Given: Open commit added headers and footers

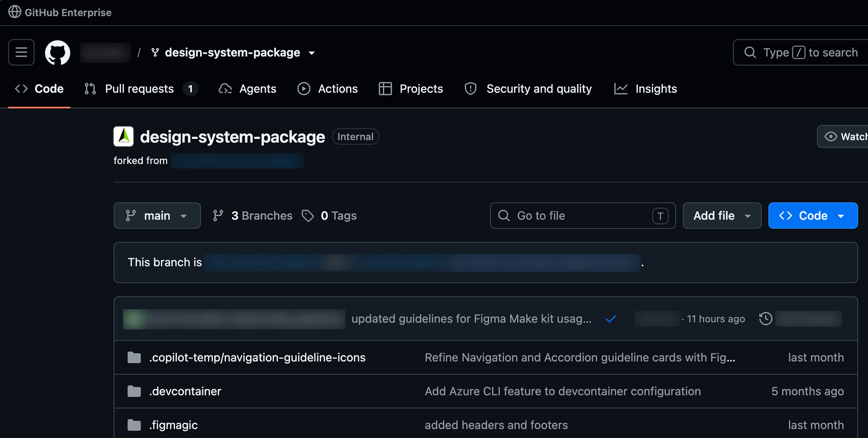Looking at the screenshot, I should point(496,425).
